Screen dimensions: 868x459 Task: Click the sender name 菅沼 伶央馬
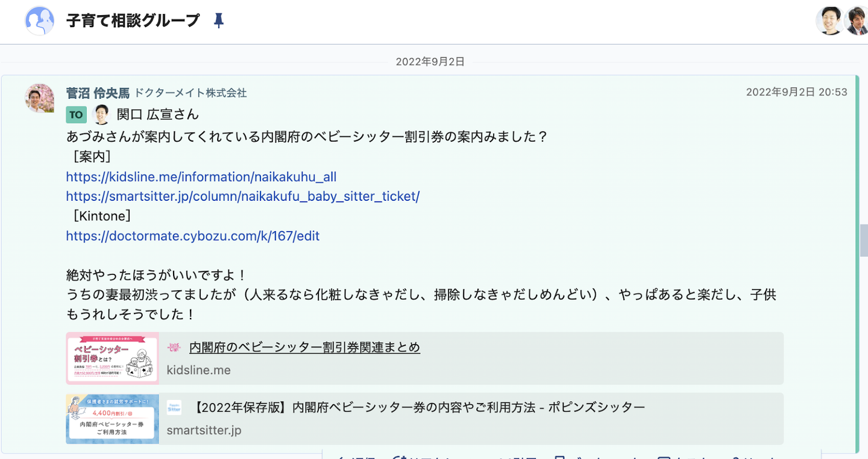click(98, 93)
